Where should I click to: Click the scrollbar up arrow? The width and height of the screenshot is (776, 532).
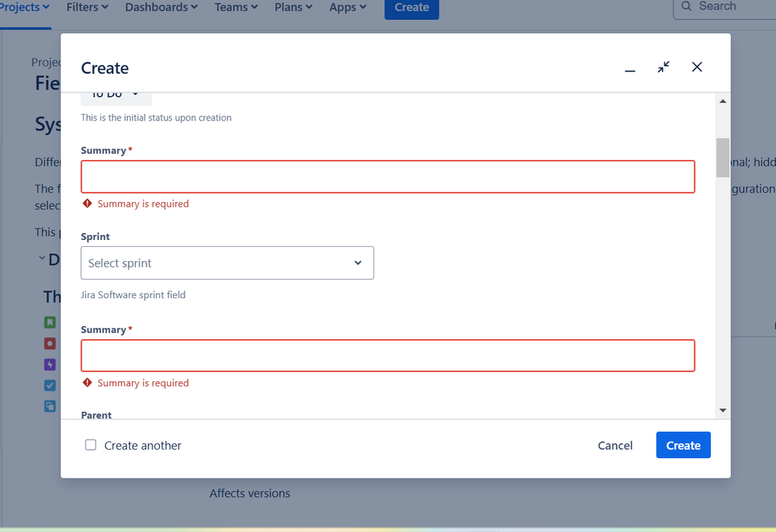pos(722,102)
